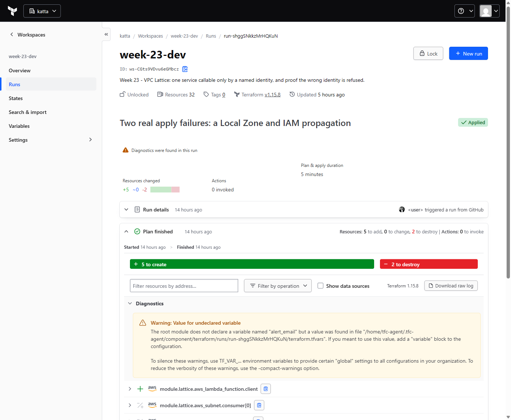Viewport: 511px width, 420px height.
Task: Collapse the Plan finished section
Action: pos(126,232)
